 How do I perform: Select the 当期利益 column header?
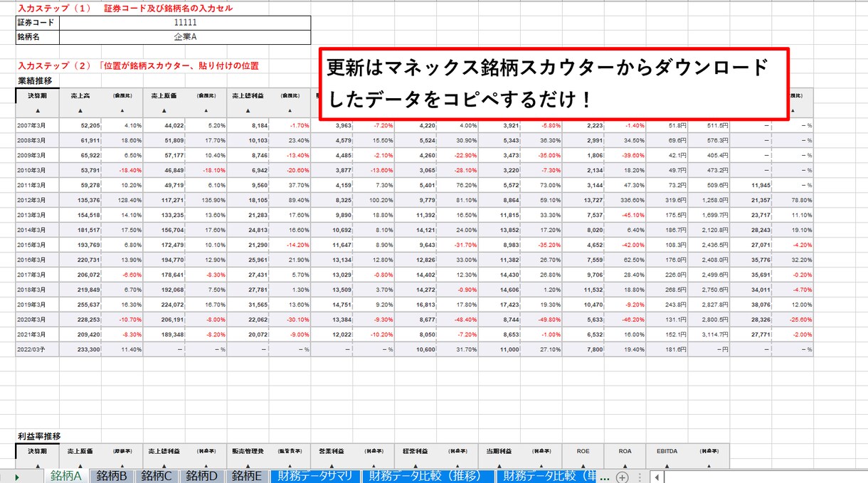click(x=499, y=450)
